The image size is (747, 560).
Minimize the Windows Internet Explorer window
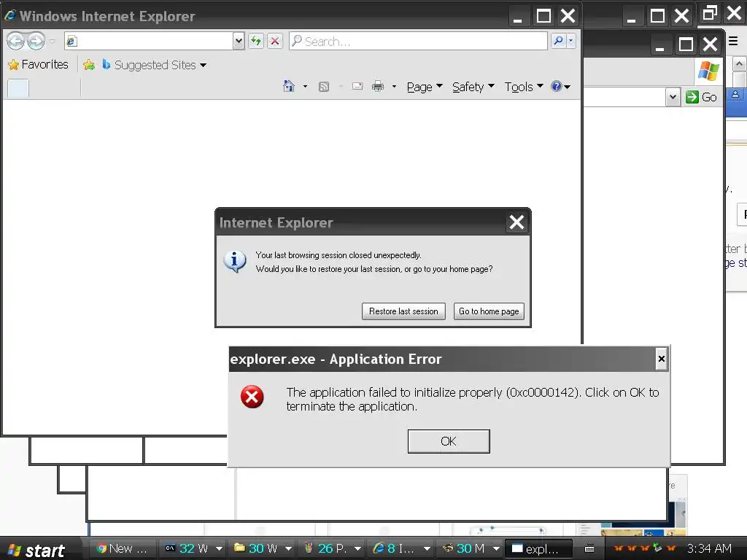coord(519,16)
